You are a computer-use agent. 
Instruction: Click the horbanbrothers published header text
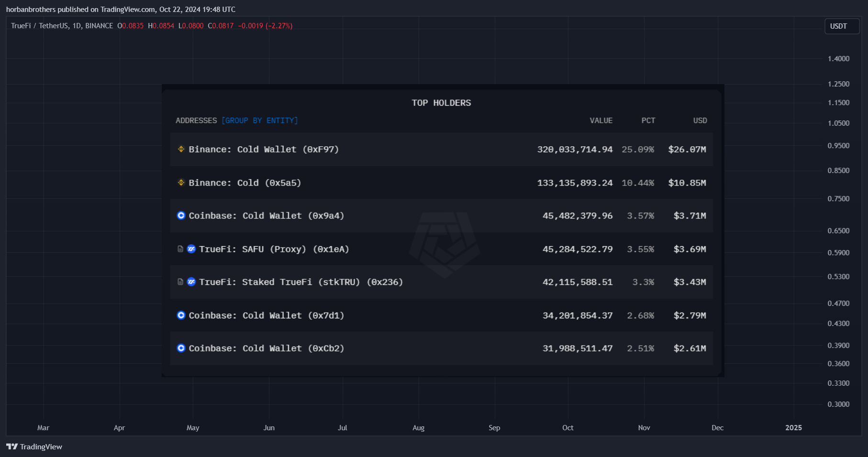point(121,10)
